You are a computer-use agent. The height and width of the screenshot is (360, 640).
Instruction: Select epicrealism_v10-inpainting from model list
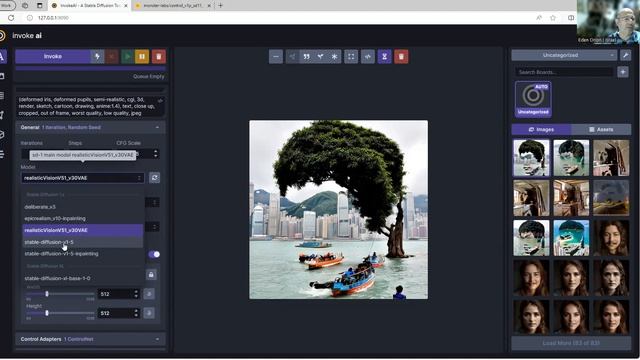[x=82, y=218]
